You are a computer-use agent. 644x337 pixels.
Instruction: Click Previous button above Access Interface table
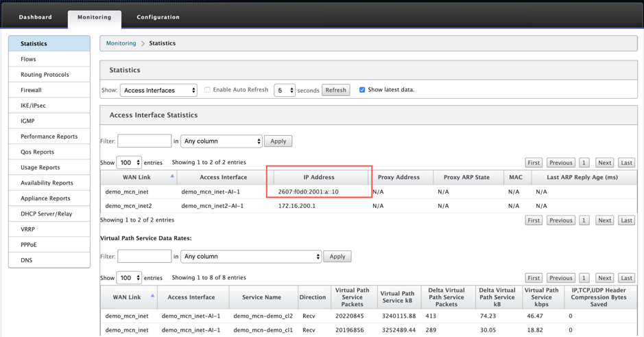click(560, 163)
